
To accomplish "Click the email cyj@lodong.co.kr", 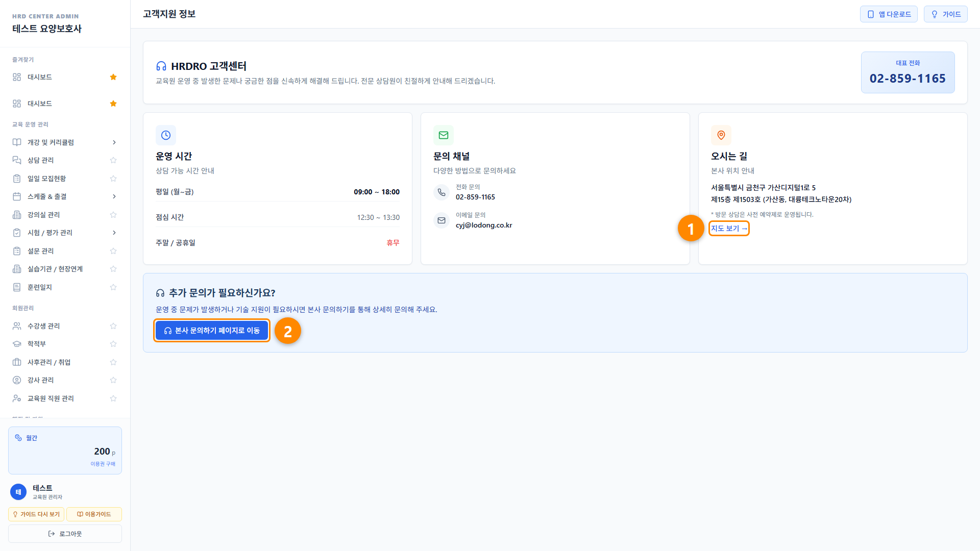I will pos(484,225).
